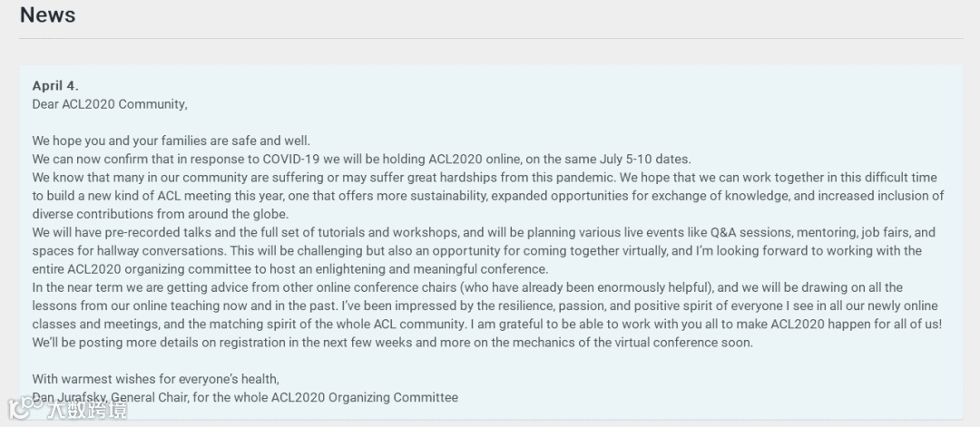Click the line hoping families are safe

(171, 141)
